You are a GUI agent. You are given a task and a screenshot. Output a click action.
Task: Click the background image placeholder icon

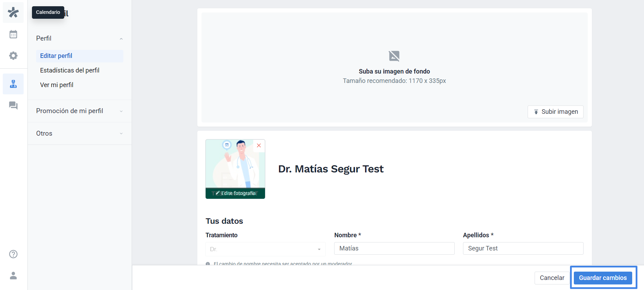[x=394, y=56]
